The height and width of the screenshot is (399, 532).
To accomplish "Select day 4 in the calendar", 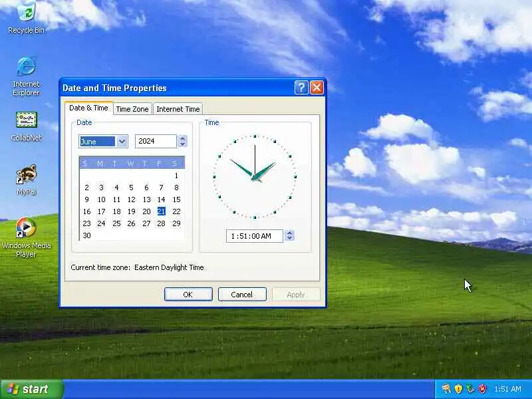I will (116, 188).
